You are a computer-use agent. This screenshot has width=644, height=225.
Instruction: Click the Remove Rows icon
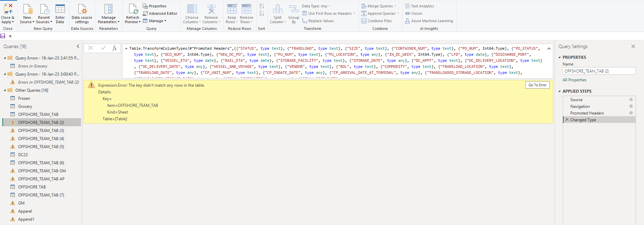[247, 9]
